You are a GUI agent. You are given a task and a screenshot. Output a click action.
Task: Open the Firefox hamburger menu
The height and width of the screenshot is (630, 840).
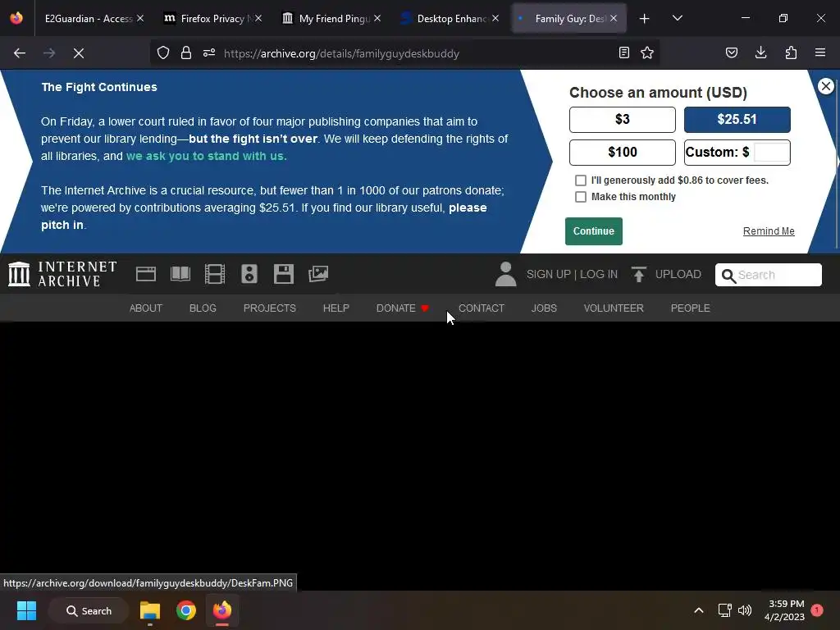820,53
